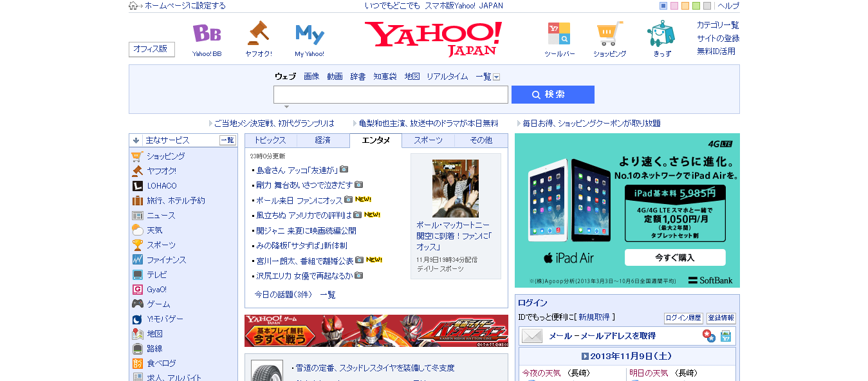868x381 pixels.
Task: Select the gray theme color swatch
Action: point(707,6)
